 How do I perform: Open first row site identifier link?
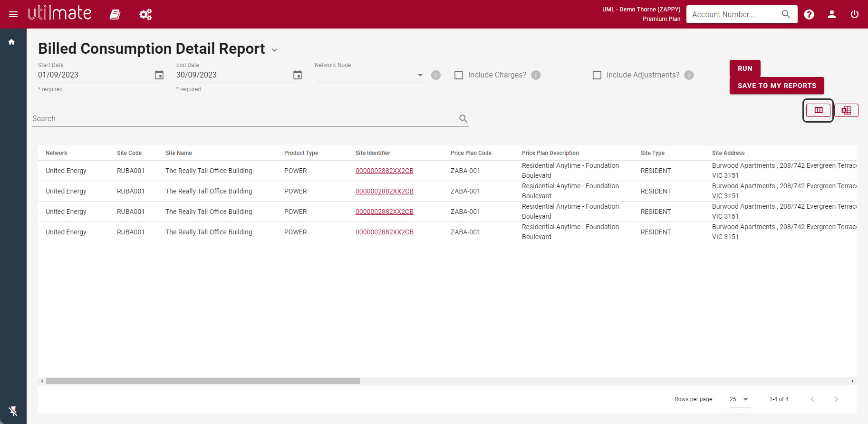[x=385, y=171]
